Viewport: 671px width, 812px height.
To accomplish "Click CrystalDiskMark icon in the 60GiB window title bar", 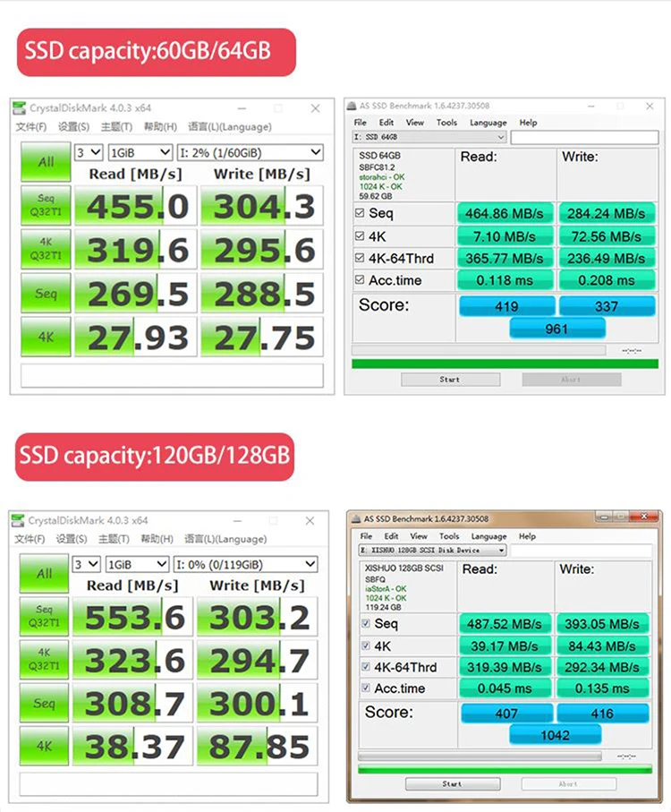I will point(20,108).
